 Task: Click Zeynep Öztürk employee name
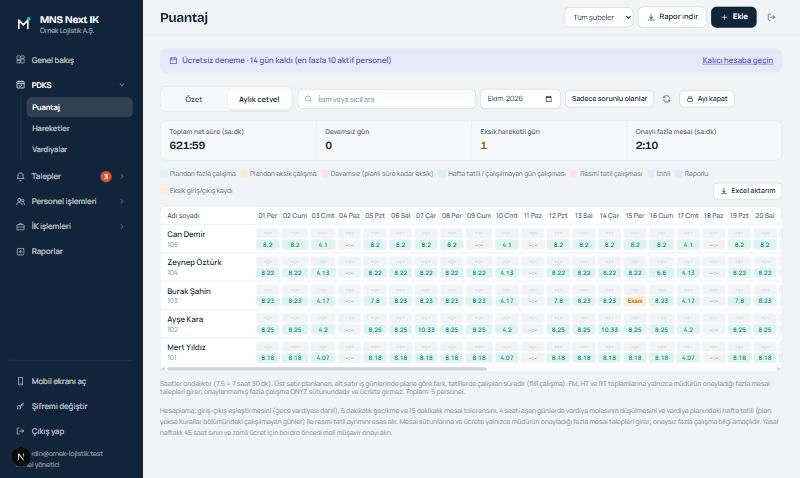point(194,262)
